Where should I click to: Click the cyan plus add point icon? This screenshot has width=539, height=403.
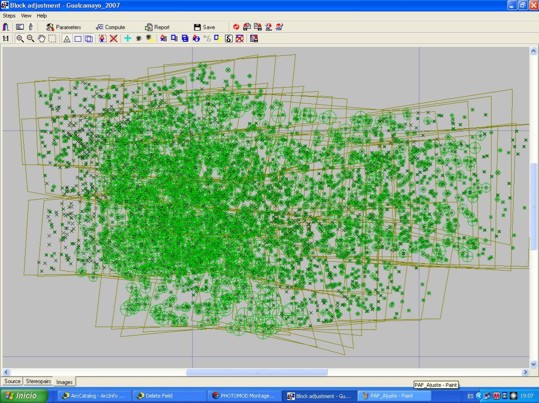click(x=128, y=39)
